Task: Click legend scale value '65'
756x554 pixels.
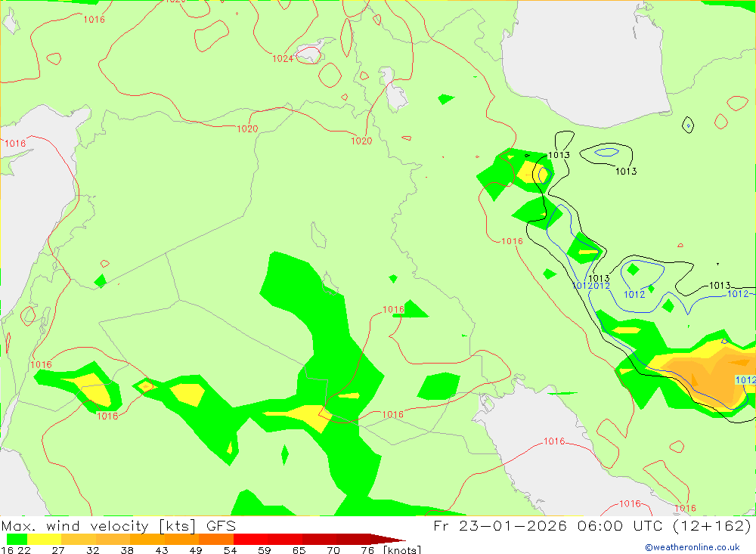Action: (299, 550)
